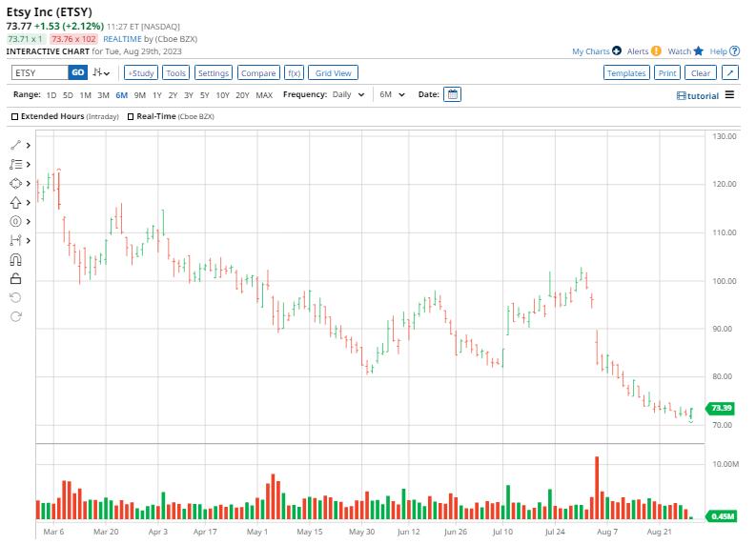
Task: Set range to 1D
Action: point(51,95)
